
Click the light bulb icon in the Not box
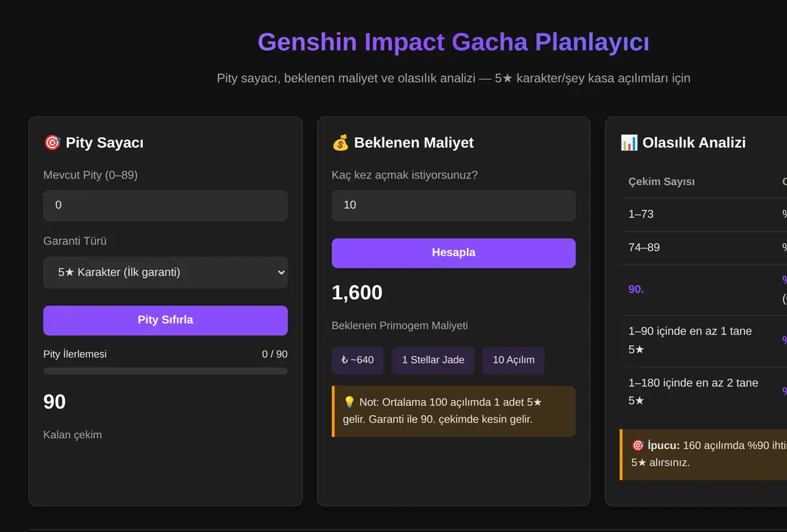click(349, 401)
